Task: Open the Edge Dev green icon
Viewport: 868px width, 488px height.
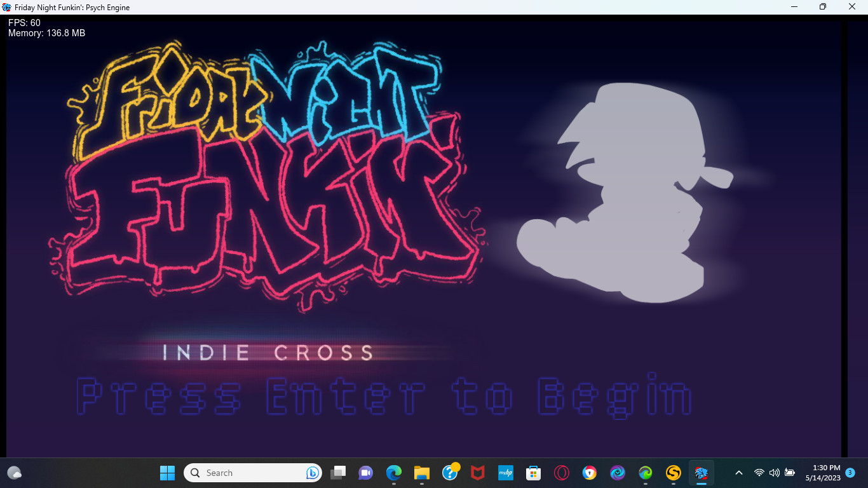Action: click(646, 473)
